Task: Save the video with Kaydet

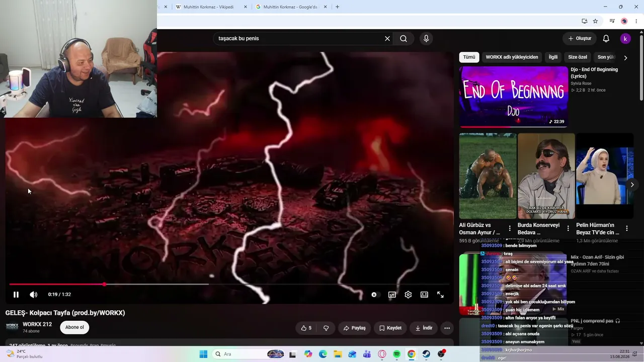Action: (390, 328)
